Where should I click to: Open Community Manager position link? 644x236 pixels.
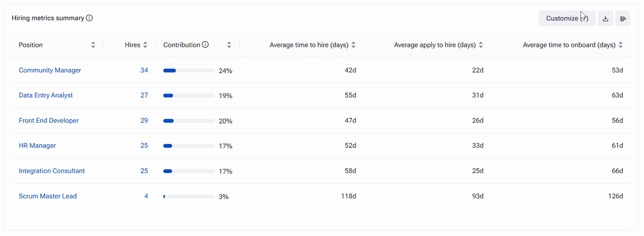[x=50, y=70]
